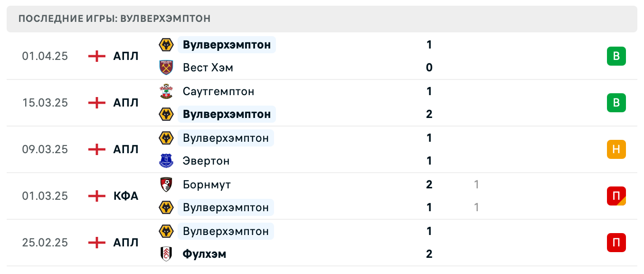Screen dimensions: 644x274
Task: Click the red П badge for the Fulham match
Action: click(616, 243)
